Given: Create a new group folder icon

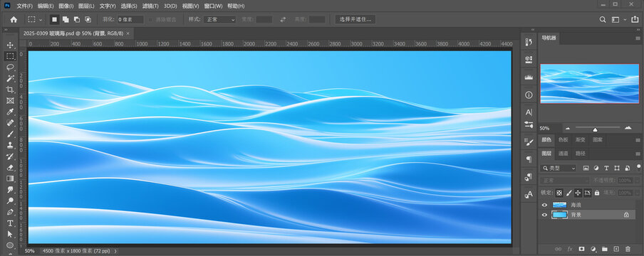Looking at the screenshot, I should pos(605,249).
